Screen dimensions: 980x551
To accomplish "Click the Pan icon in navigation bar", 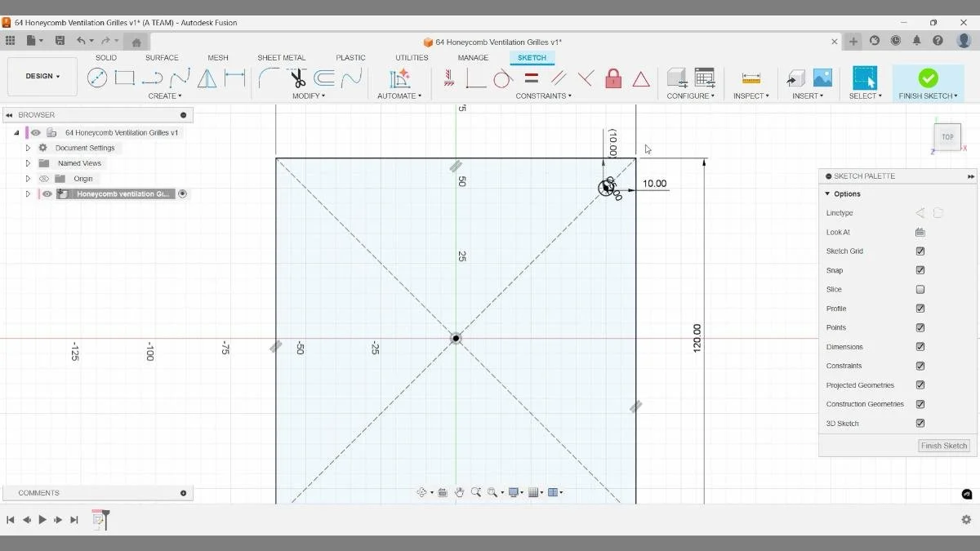I will coord(460,491).
